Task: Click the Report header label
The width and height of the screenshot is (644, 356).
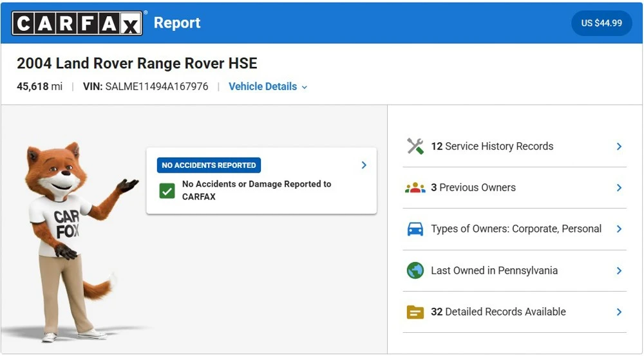Action: click(x=177, y=23)
